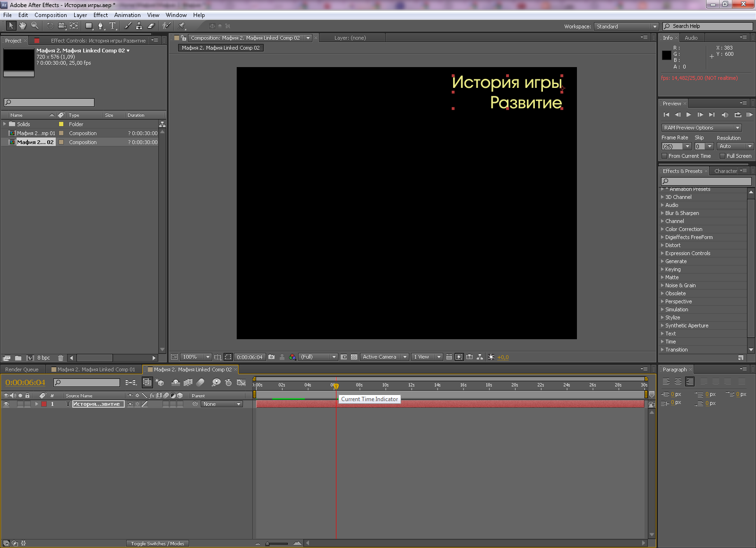Toggle Draft 3D in timeline
The height and width of the screenshot is (548, 756).
tap(160, 382)
